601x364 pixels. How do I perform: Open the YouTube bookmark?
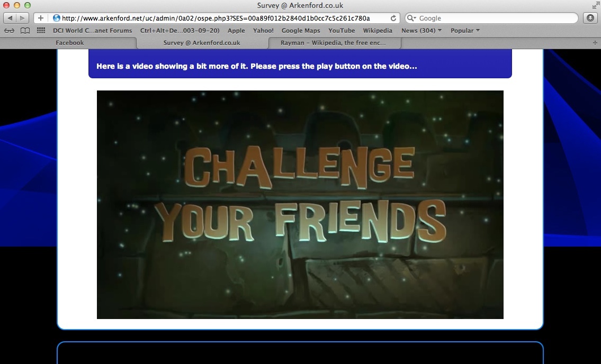pyautogui.click(x=342, y=31)
